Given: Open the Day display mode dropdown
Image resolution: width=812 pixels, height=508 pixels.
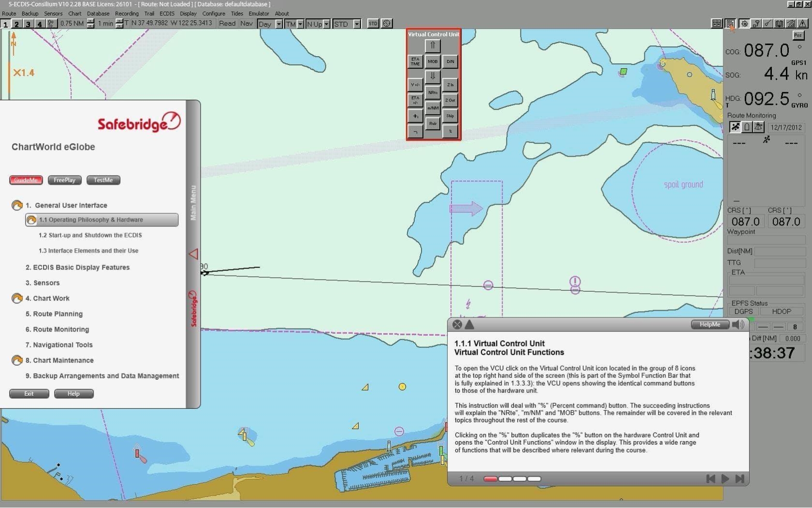Looking at the screenshot, I should (x=279, y=24).
